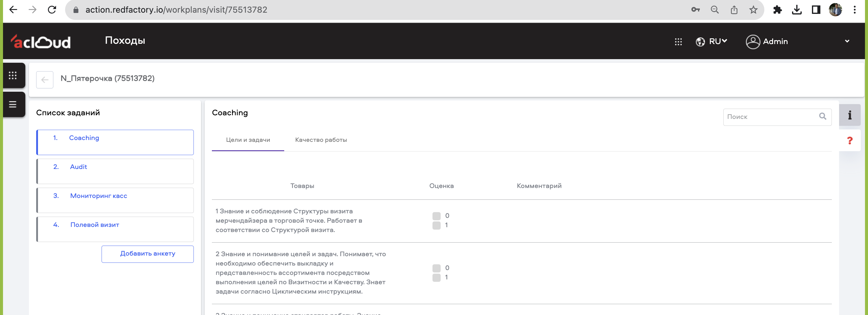Viewport: 868px width, 315px height.
Task: Click the Походы header title
Action: click(125, 40)
